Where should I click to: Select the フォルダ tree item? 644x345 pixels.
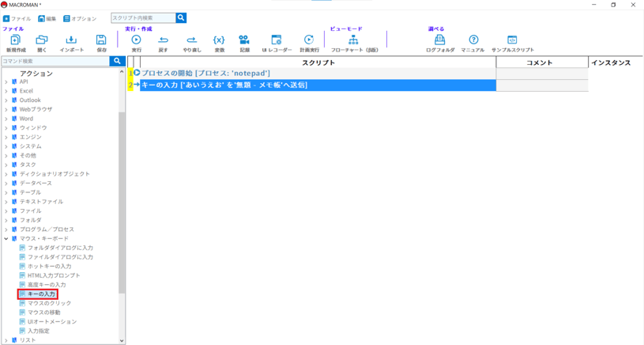30,220
